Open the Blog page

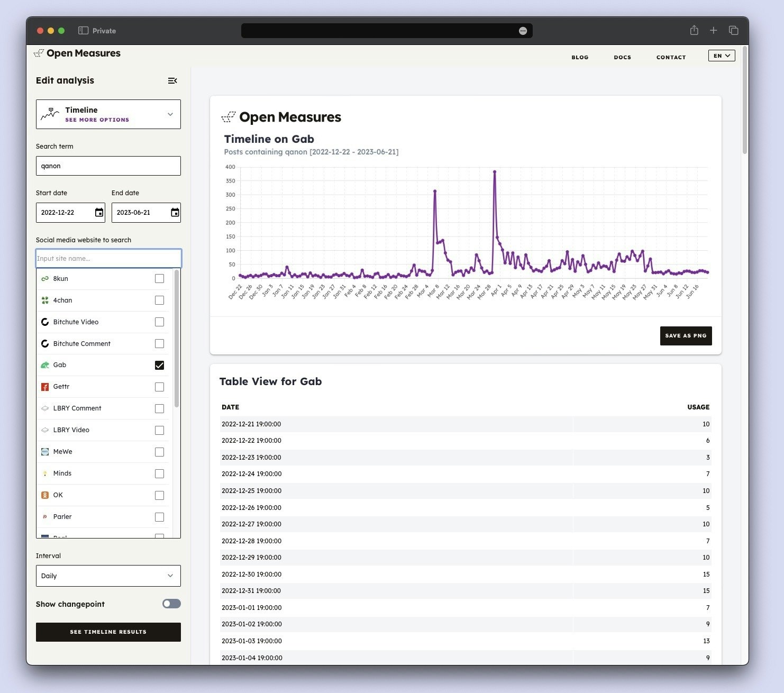(x=580, y=57)
